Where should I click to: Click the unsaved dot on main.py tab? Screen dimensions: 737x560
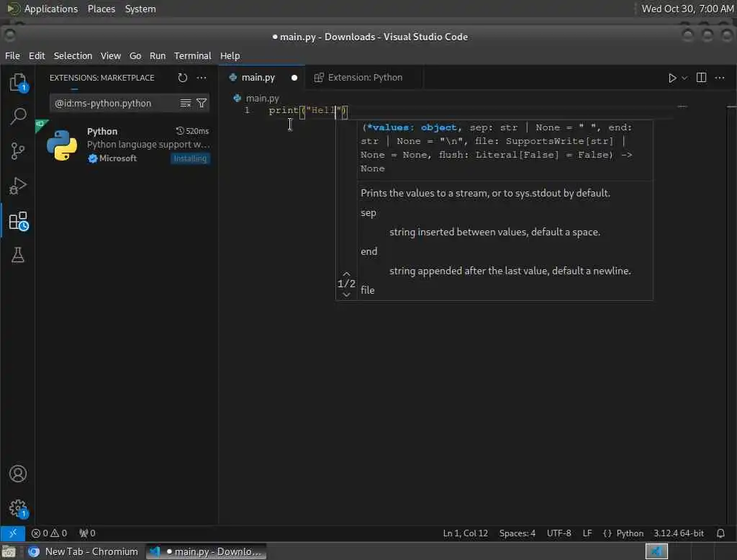coord(294,78)
